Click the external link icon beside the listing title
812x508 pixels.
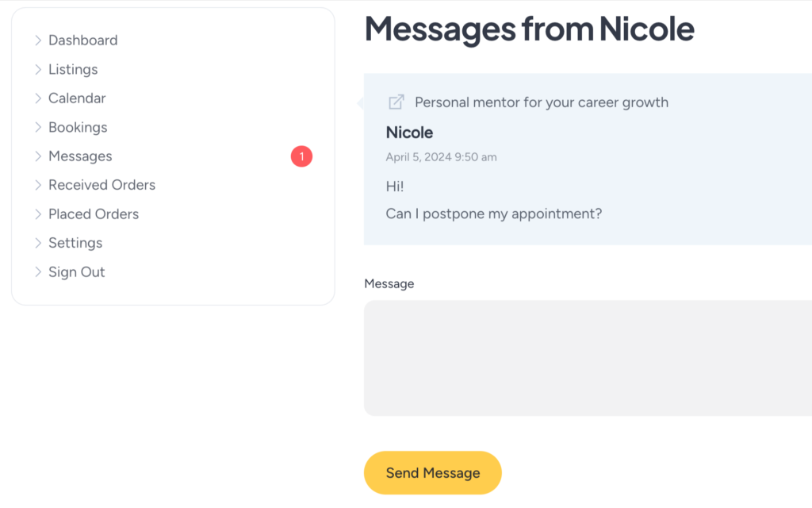[x=396, y=102]
